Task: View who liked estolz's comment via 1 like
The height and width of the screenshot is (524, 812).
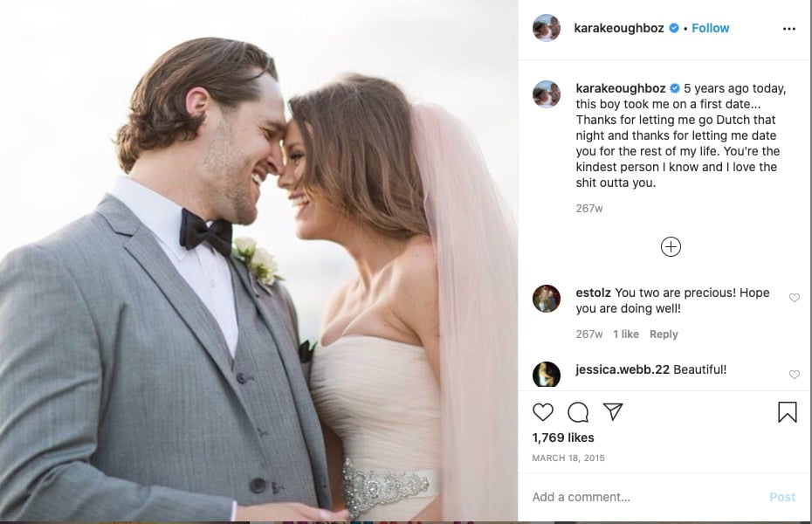Action: tap(625, 334)
